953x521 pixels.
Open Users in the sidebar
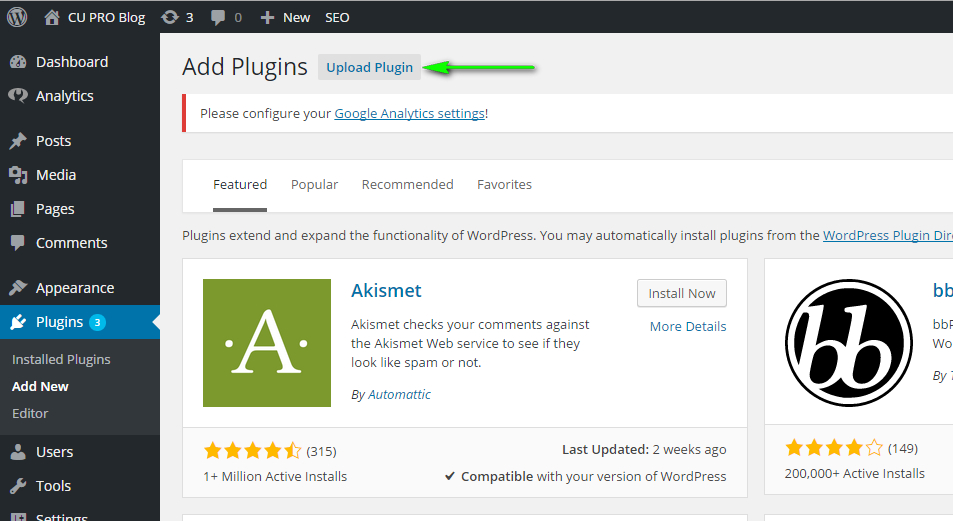pos(54,452)
